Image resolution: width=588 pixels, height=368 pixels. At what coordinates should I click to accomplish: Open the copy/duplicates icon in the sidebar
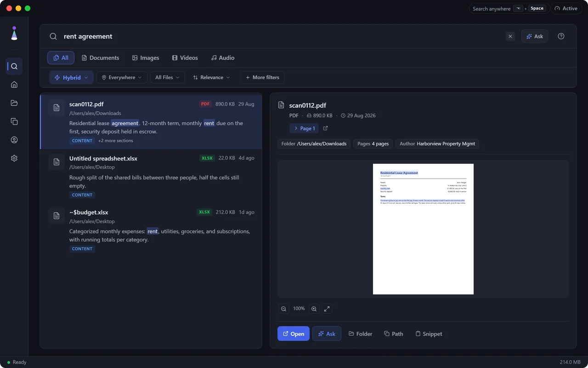14,121
